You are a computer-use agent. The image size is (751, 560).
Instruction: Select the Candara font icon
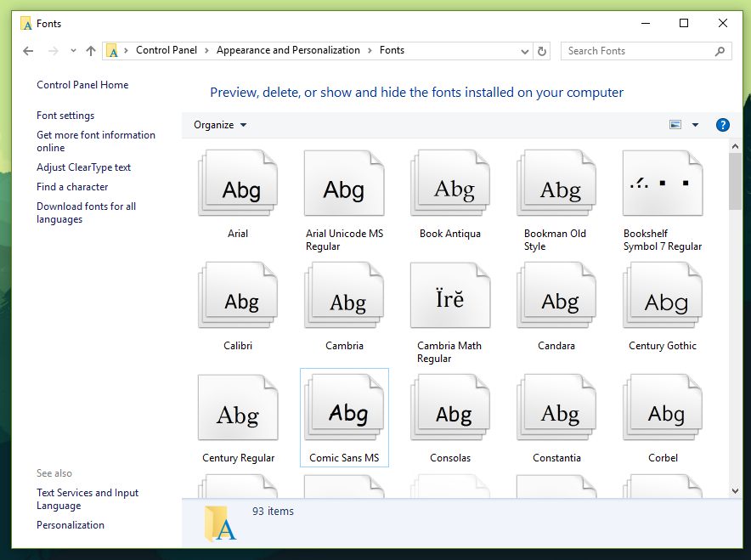[x=556, y=295]
